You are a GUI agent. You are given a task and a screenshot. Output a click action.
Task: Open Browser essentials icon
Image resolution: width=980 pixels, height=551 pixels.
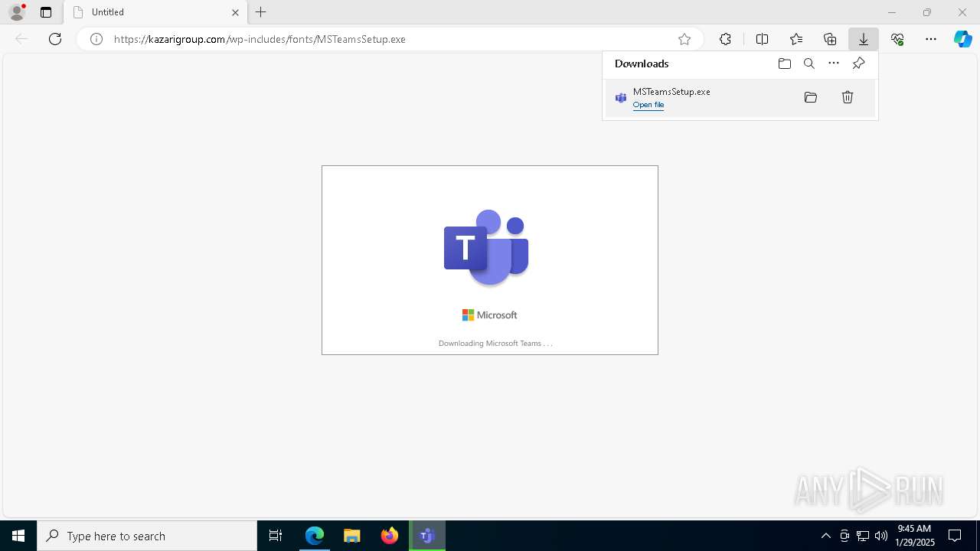(897, 39)
